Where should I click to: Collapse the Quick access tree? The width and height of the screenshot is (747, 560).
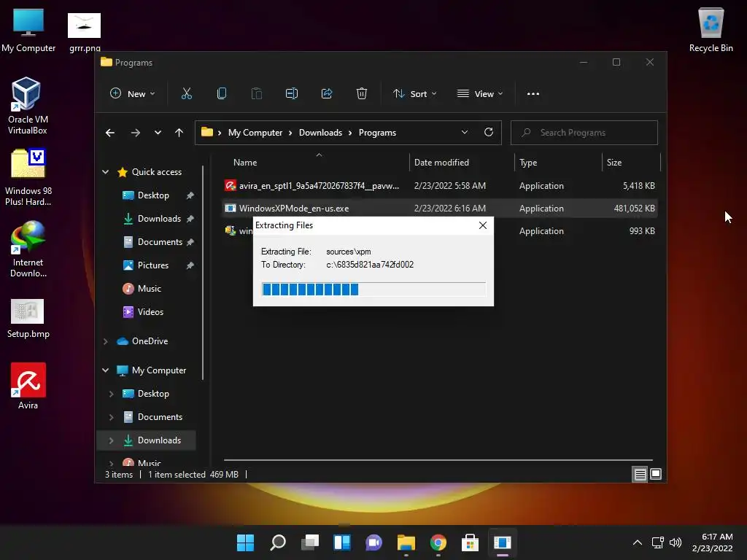click(105, 172)
